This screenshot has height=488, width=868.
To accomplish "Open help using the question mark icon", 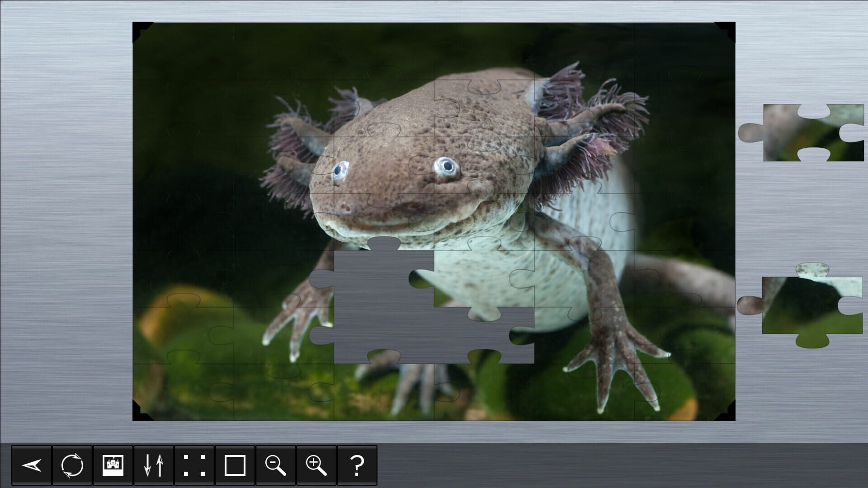I will pyautogui.click(x=357, y=466).
